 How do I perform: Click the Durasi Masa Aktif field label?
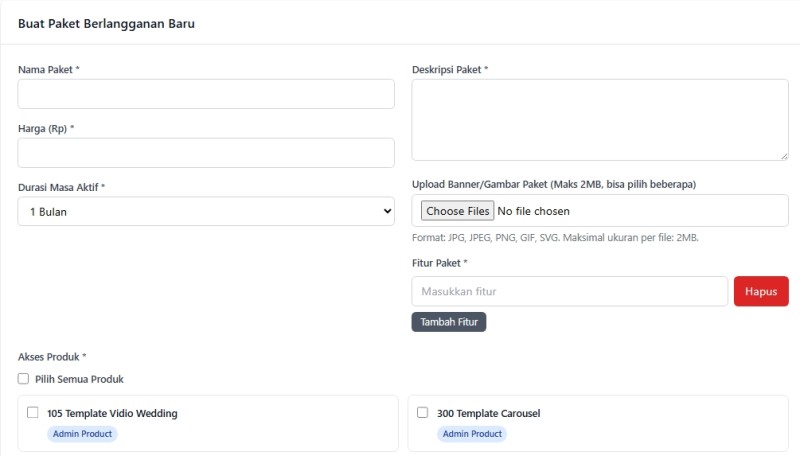pos(59,188)
